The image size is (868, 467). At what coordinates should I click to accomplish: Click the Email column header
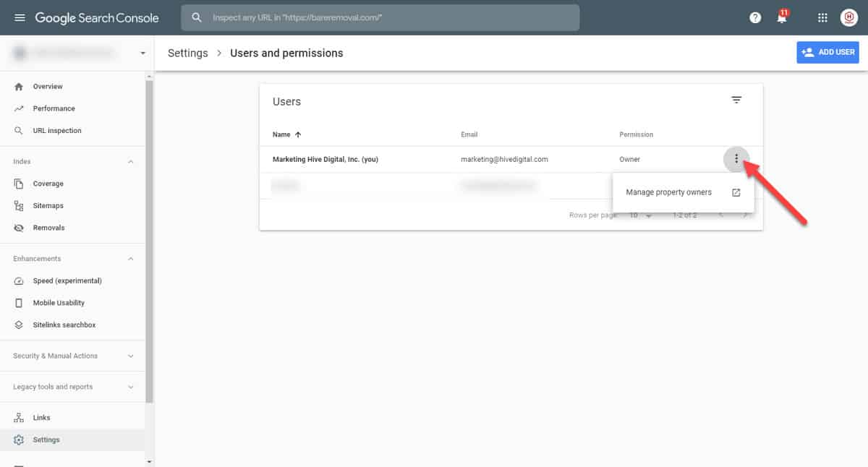coord(469,134)
